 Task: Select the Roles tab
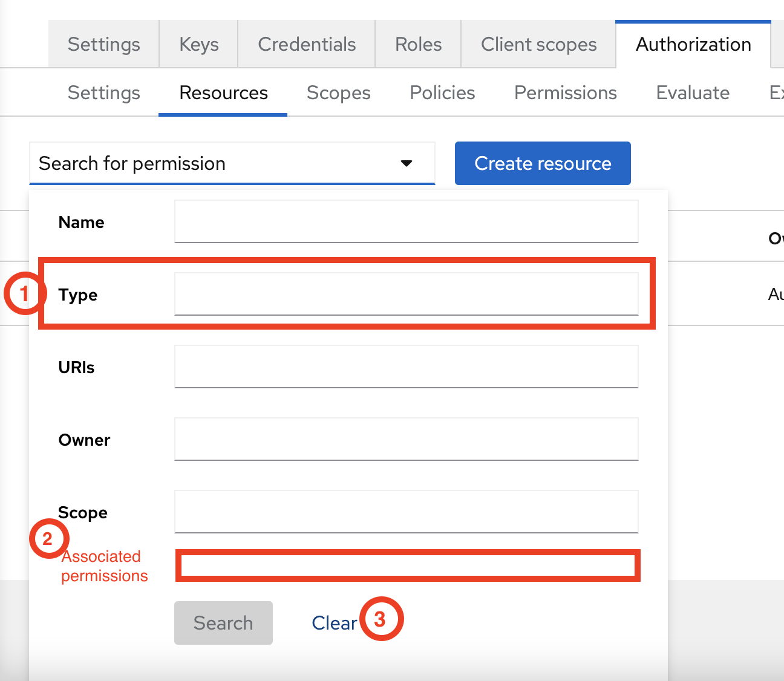(x=417, y=44)
